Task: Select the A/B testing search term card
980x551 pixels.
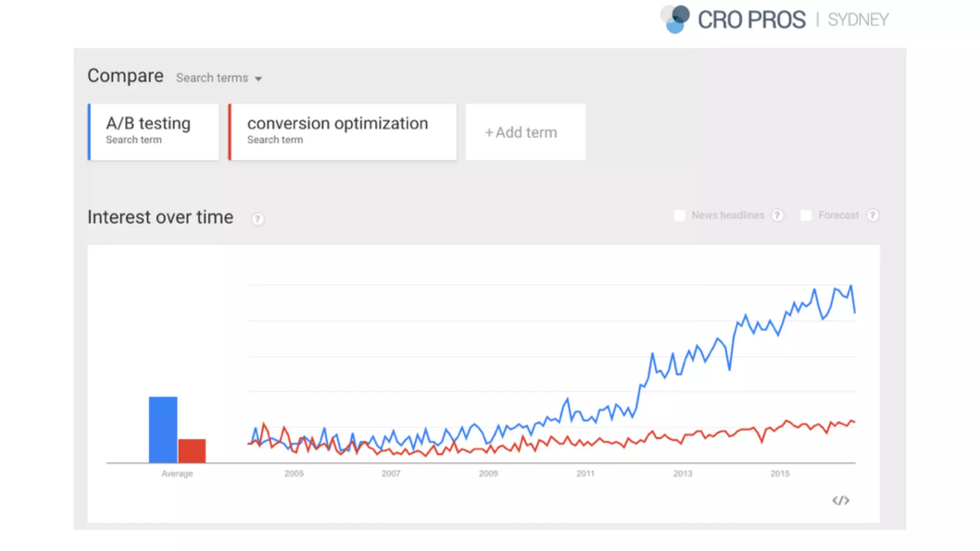Action: click(x=154, y=132)
